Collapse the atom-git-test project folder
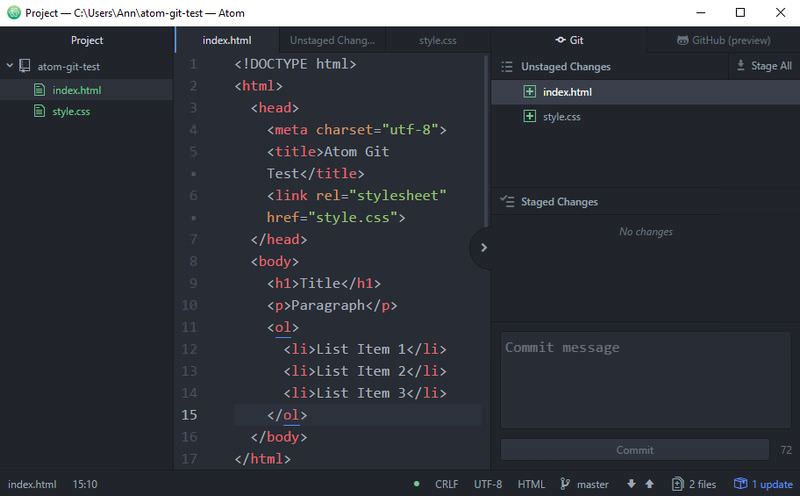 (x=10, y=67)
